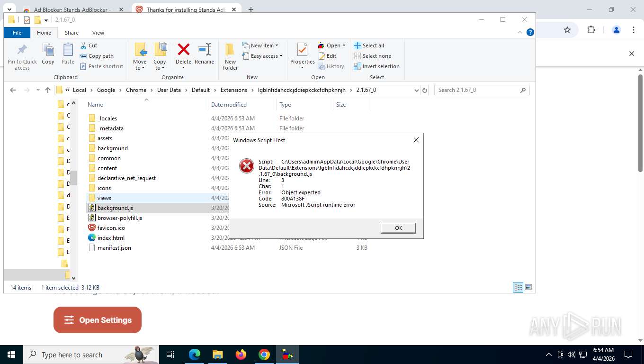Click Edit in the Open group
Viewport: 644px width, 364px height.
(x=327, y=56)
